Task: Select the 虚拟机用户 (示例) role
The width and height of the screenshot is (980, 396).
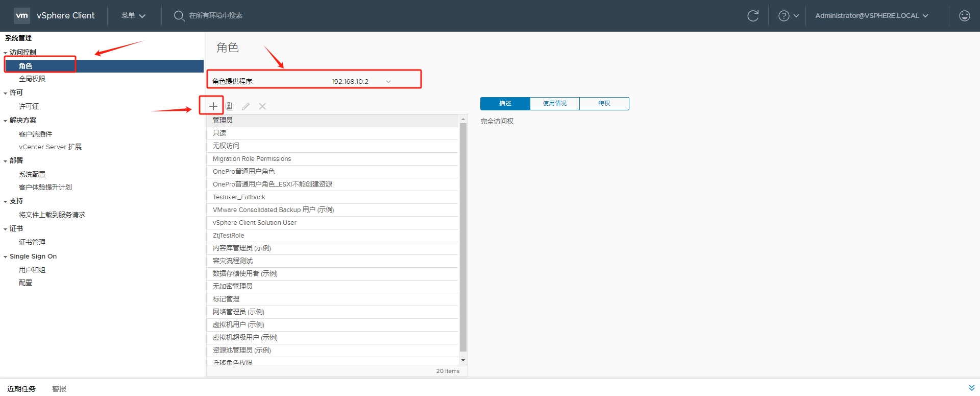Action: (x=332, y=324)
